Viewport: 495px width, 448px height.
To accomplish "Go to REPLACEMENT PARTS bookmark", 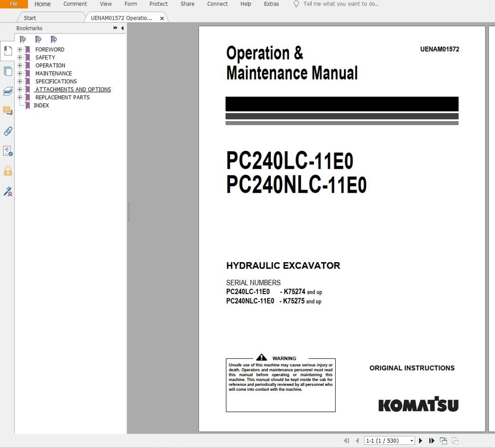I will pyautogui.click(x=63, y=97).
